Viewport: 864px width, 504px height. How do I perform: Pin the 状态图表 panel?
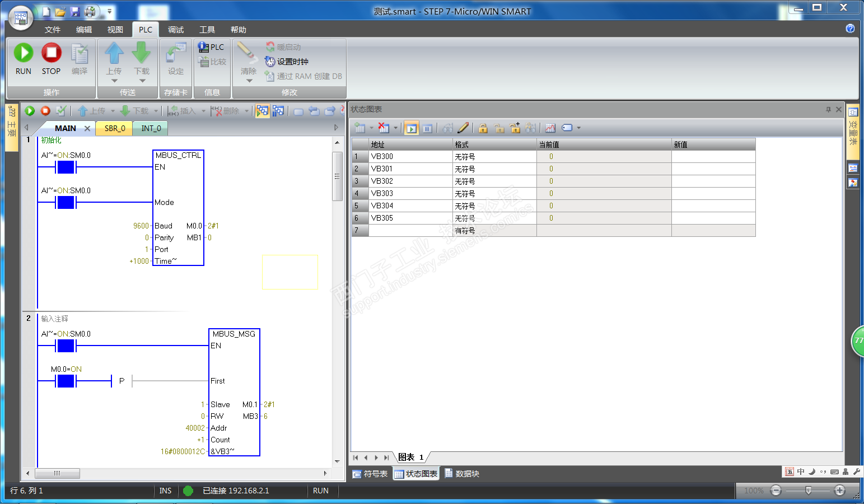828,110
